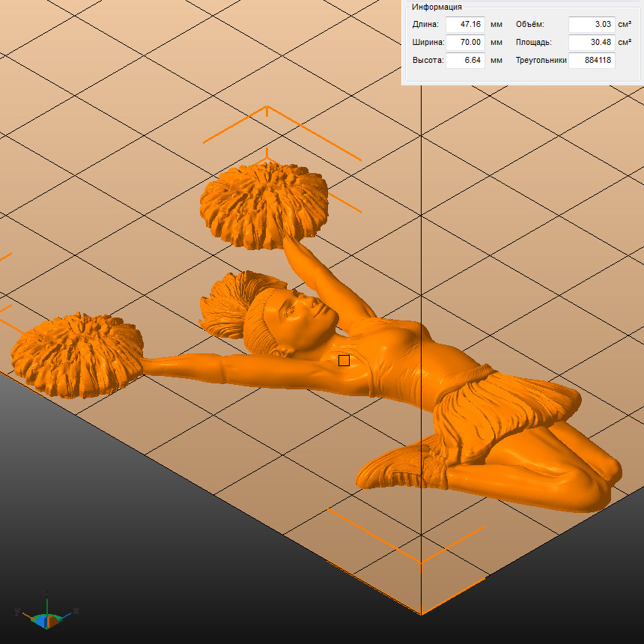The image size is (644, 644).
Task: Click the Информация panel title
Action: (437, 7)
